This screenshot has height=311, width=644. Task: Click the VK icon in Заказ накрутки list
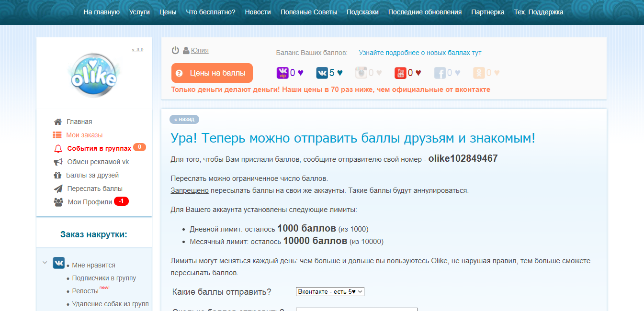click(59, 263)
